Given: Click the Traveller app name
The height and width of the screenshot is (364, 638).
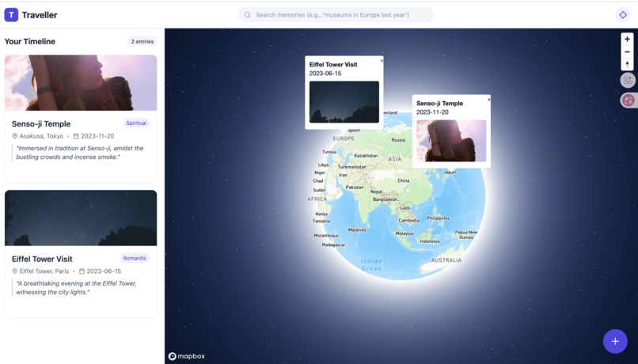Looking at the screenshot, I should point(40,15).
